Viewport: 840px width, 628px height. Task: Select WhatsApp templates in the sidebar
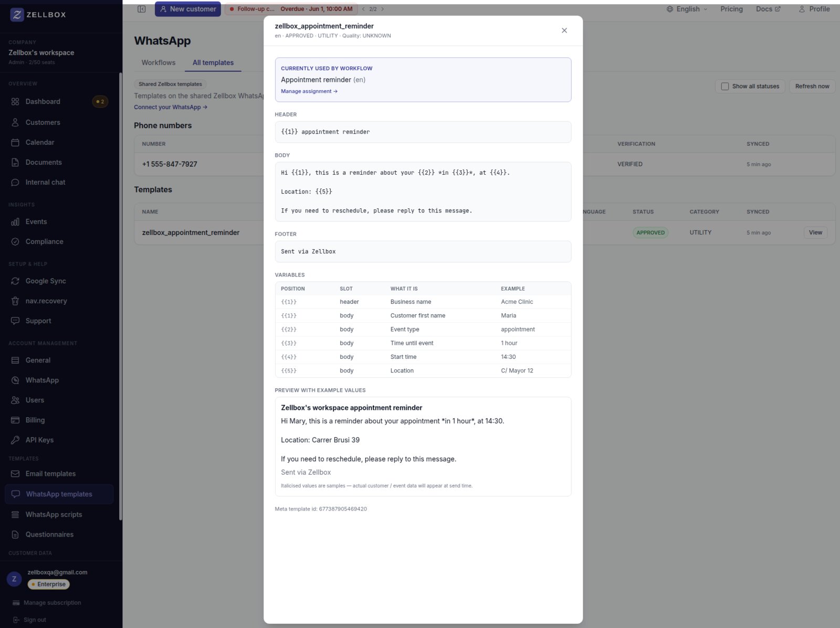click(x=59, y=494)
